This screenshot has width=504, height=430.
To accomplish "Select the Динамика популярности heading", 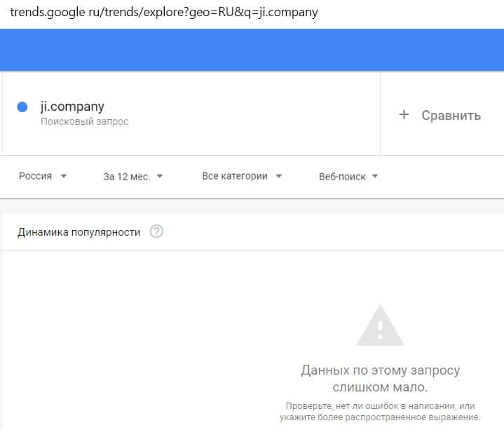I will (x=79, y=231).
